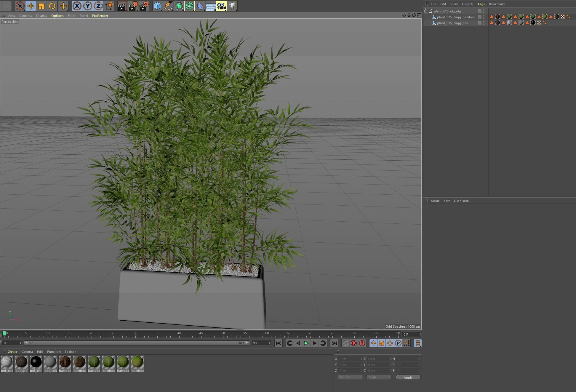The image size is (576, 392).
Task: Open the ProRender viewport menu
Action: (100, 16)
